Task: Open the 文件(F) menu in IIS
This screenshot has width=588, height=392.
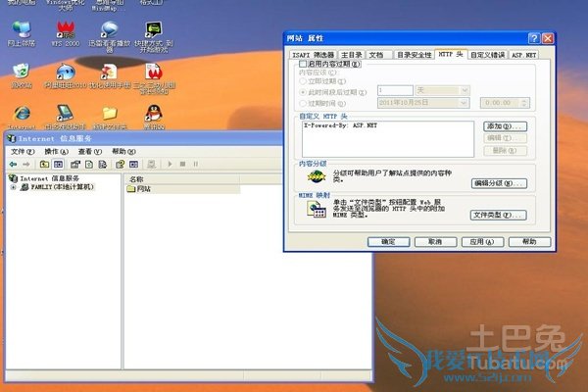Action: pos(23,152)
